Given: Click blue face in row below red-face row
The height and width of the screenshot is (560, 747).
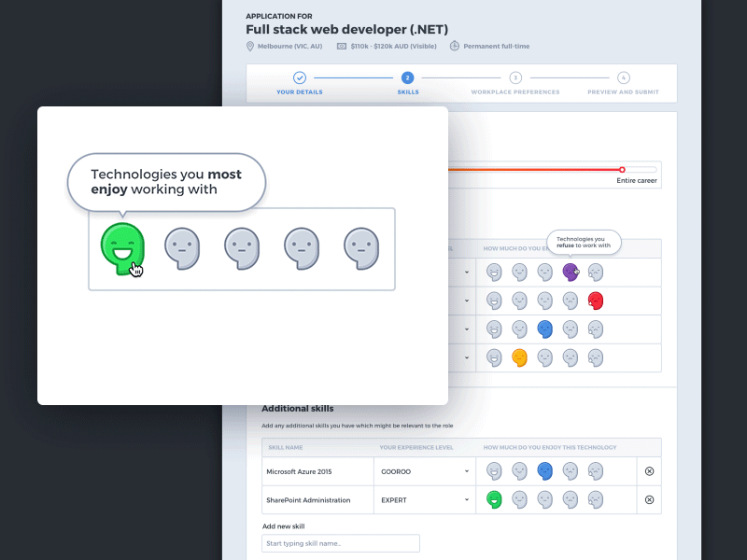Looking at the screenshot, I should [x=545, y=329].
